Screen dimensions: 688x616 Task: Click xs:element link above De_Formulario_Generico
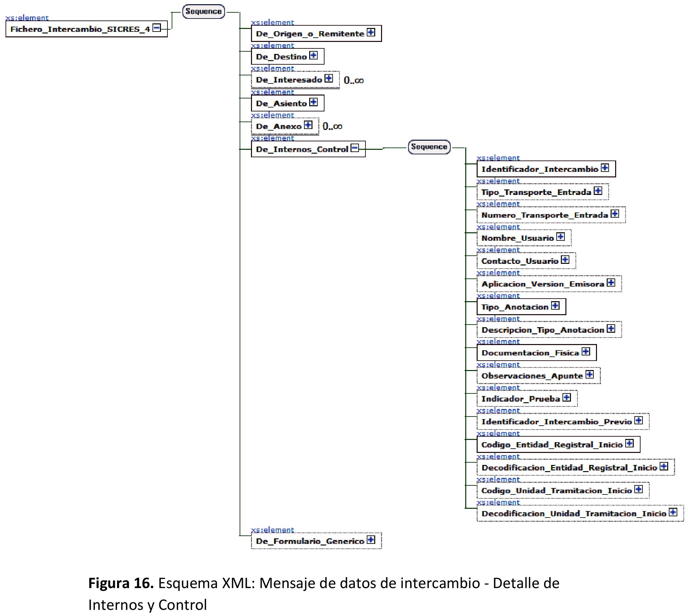(x=273, y=530)
